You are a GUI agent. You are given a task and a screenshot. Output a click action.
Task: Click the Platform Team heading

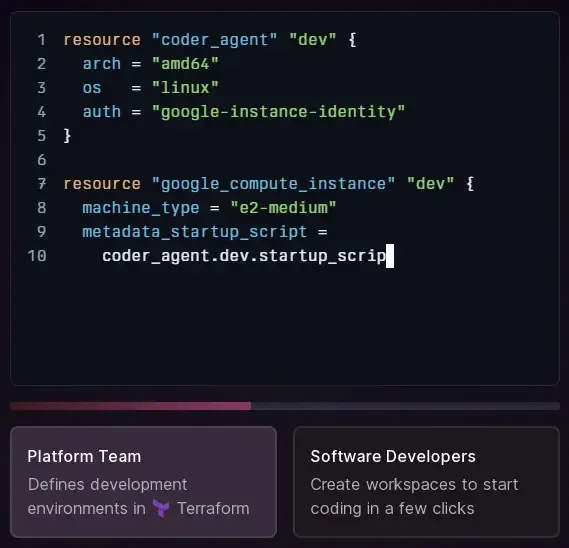click(84, 456)
